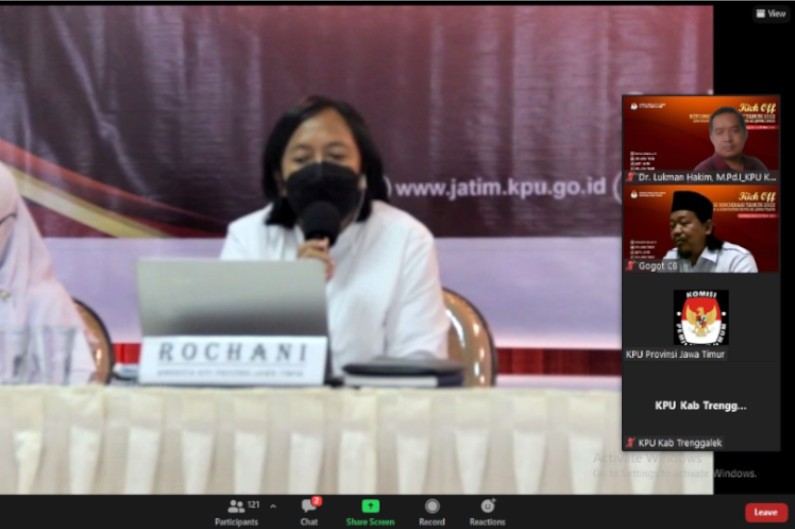Click the red unread badge on Chat
The width and height of the screenshot is (795, 529).
(316, 500)
